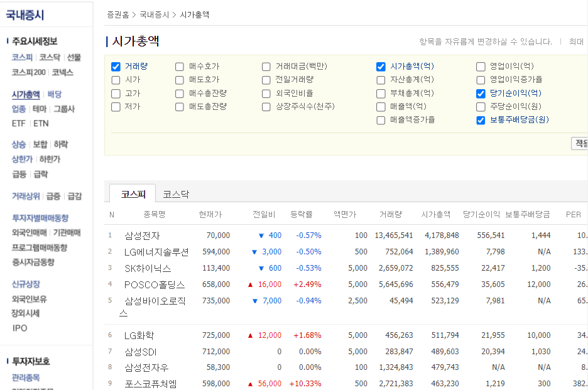Open 테마 sidebar link
This screenshot has height=390, width=588.
point(40,109)
